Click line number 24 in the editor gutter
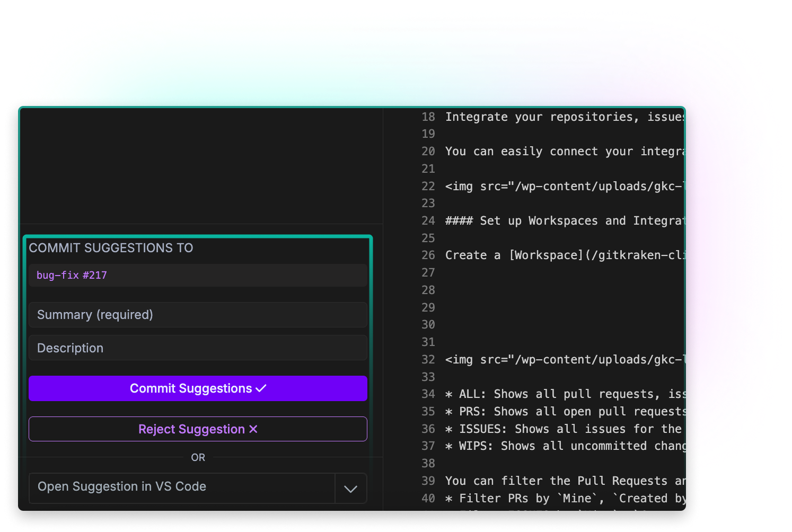The height and width of the screenshot is (532, 792). (428, 220)
